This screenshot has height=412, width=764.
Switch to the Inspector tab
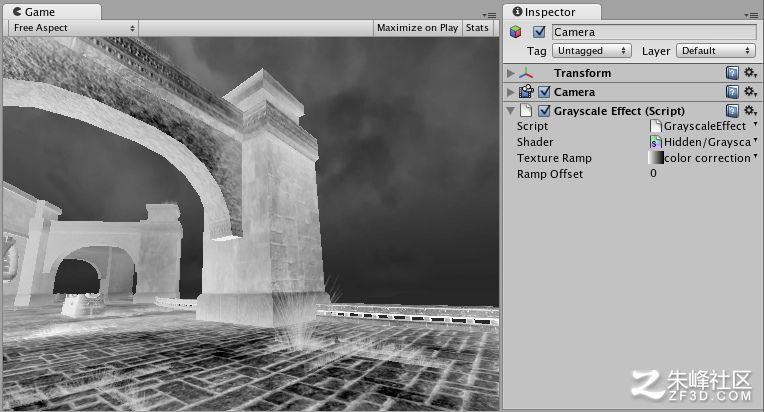551,12
